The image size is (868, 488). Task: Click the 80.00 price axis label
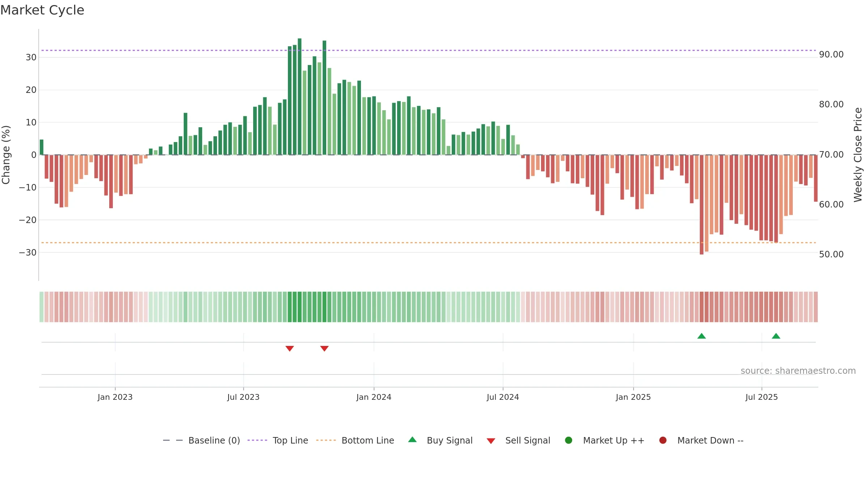click(831, 104)
